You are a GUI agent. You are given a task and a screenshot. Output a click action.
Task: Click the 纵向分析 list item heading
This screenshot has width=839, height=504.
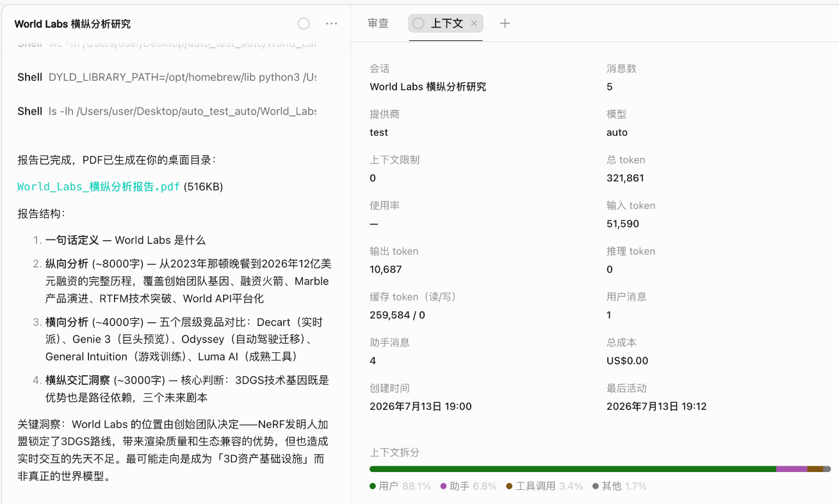(67, 264)
